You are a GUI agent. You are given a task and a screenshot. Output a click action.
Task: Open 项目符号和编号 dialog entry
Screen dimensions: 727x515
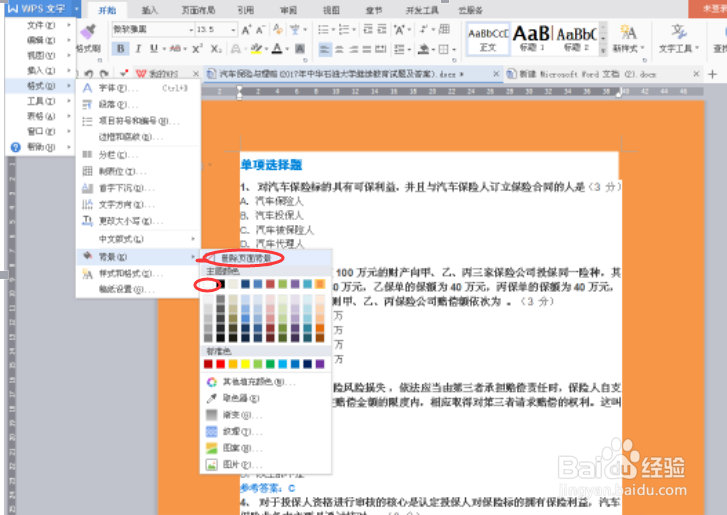point(138,121)
